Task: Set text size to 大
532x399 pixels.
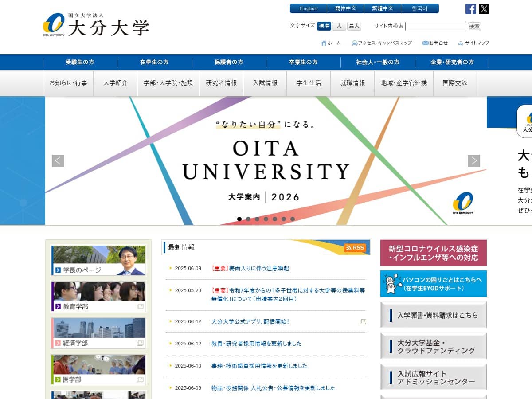Action: tap(339, 26)
